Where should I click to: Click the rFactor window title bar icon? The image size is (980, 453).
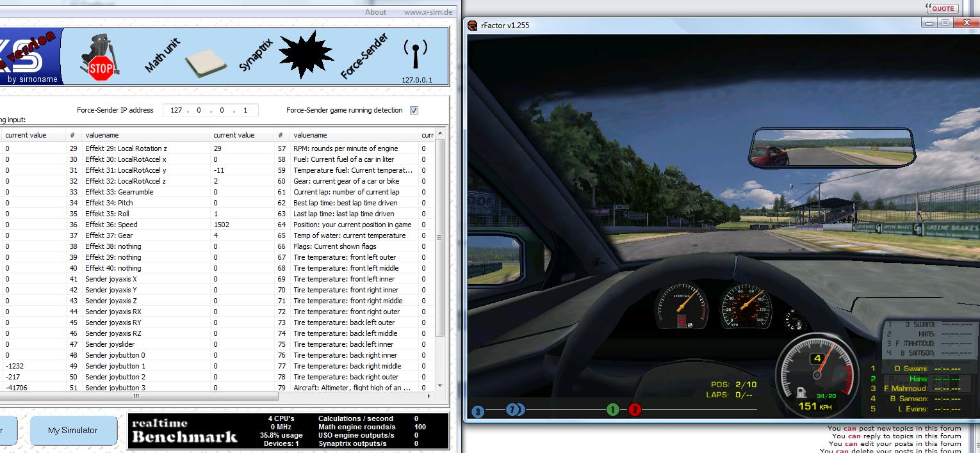click(473, 26)
